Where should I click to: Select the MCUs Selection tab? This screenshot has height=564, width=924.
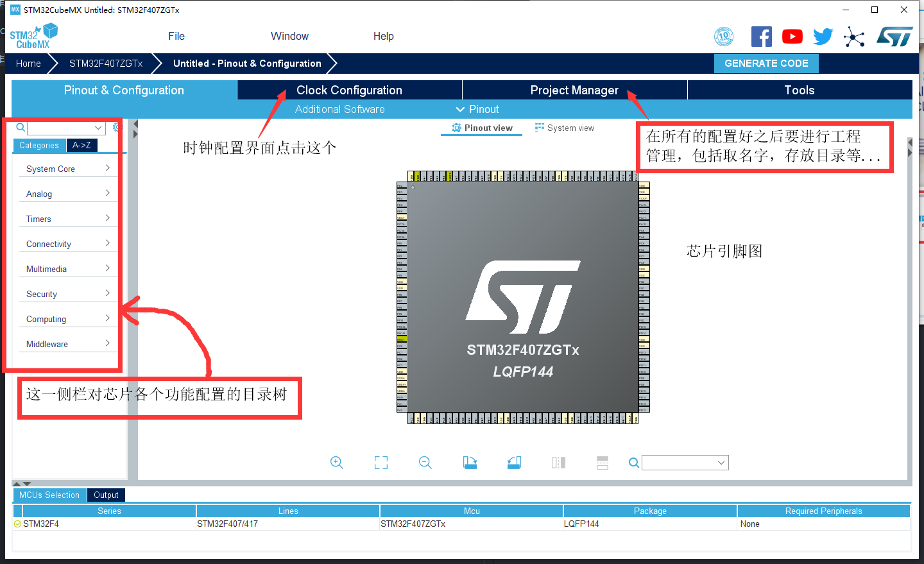[49, 495]
